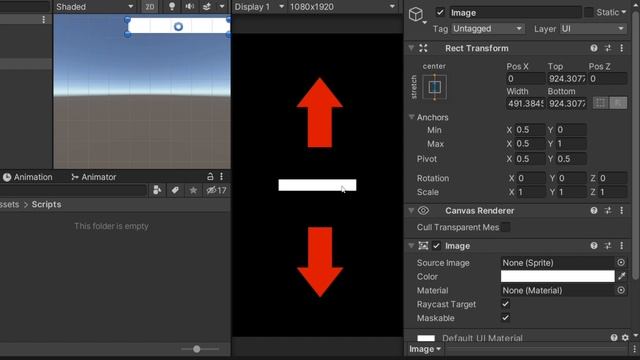Viewport: 640px width, 360px height.
Task: Toggle scene lighting bulb icon
Action: [171, 7]
